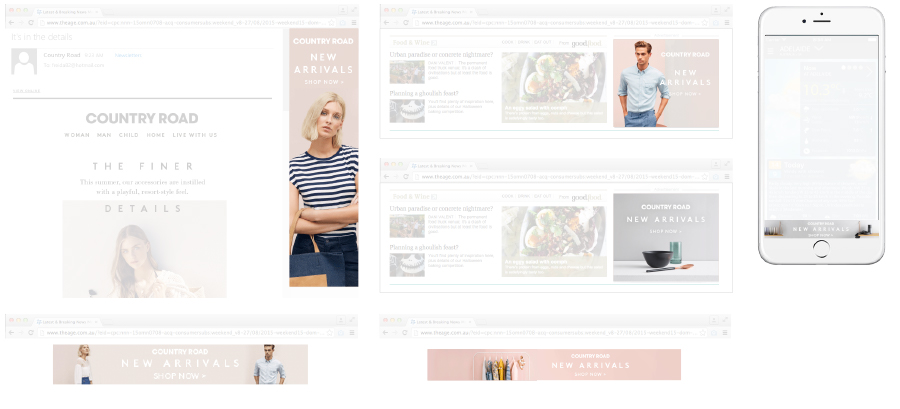Open the Chrome menu in the Country Road email window
This screenshot has height=409, width=900.
(x=353, y=22)
